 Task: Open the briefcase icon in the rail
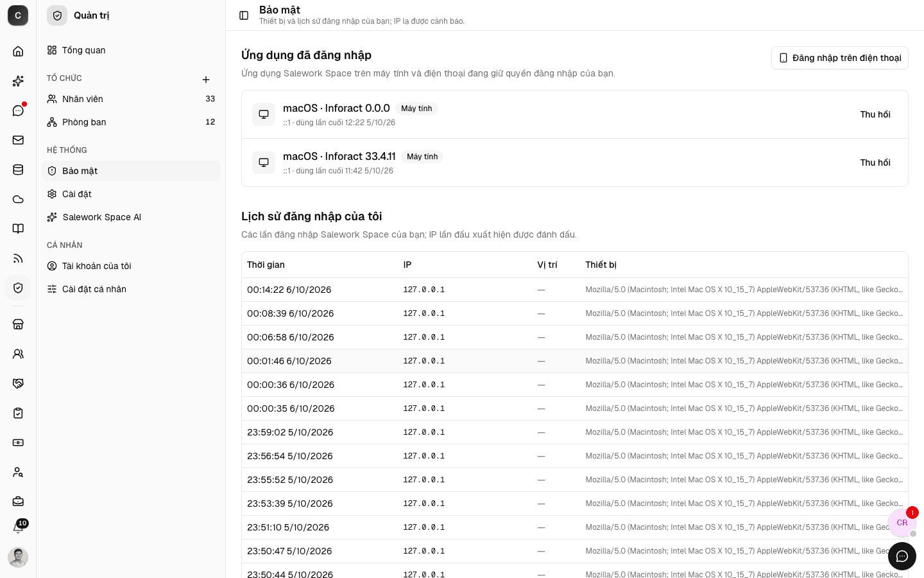[x=18, y=502]
